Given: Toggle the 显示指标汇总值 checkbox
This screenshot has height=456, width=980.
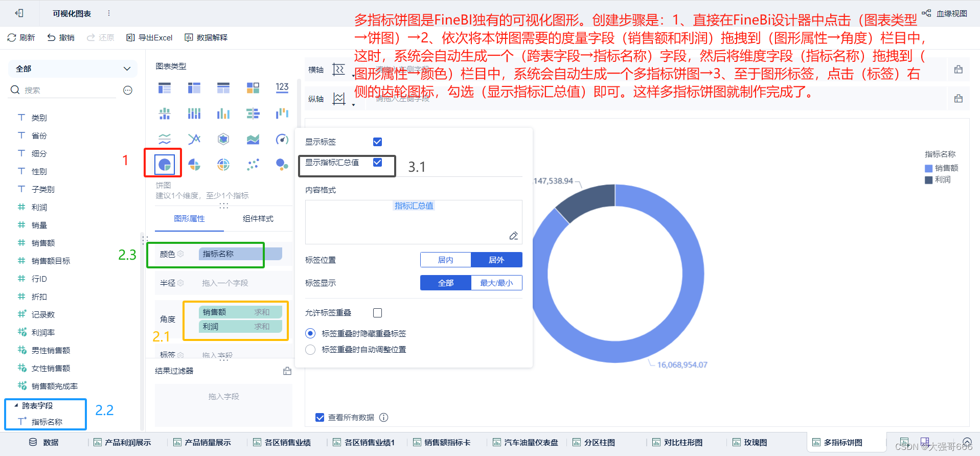Looking at the screenshot, I should 378,163.
